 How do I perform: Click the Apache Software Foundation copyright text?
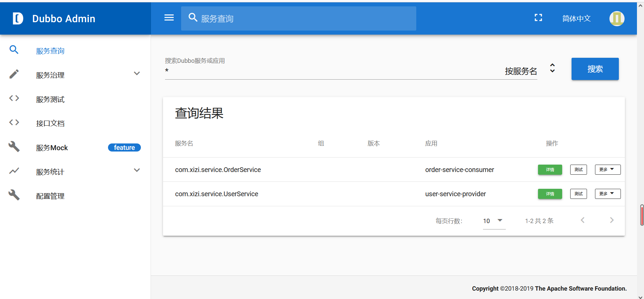[549, 289]
